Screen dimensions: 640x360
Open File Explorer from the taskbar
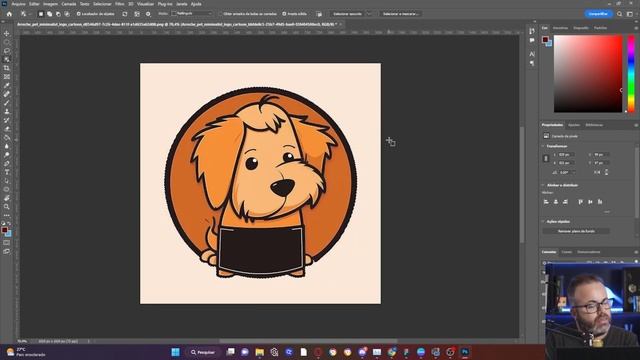(x=260, y=352)
